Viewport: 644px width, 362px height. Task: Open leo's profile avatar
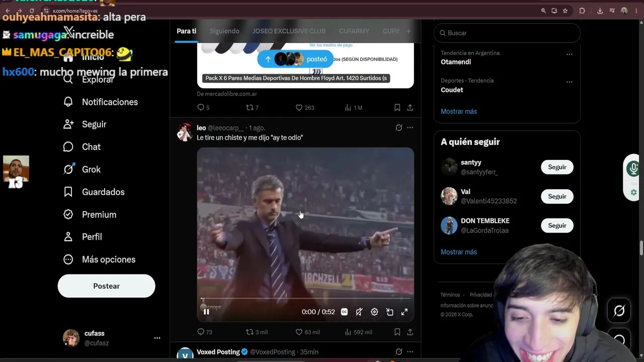(x=185, y=133)
